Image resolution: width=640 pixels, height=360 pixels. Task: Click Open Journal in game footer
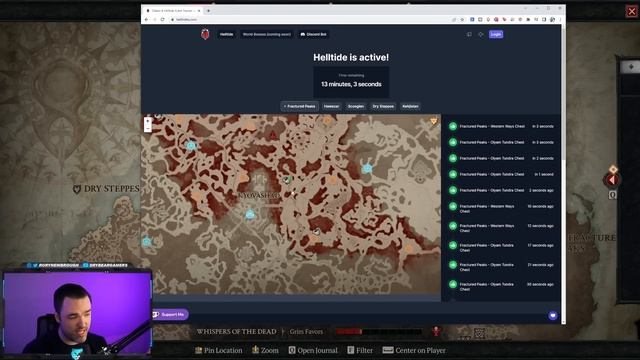313,350
